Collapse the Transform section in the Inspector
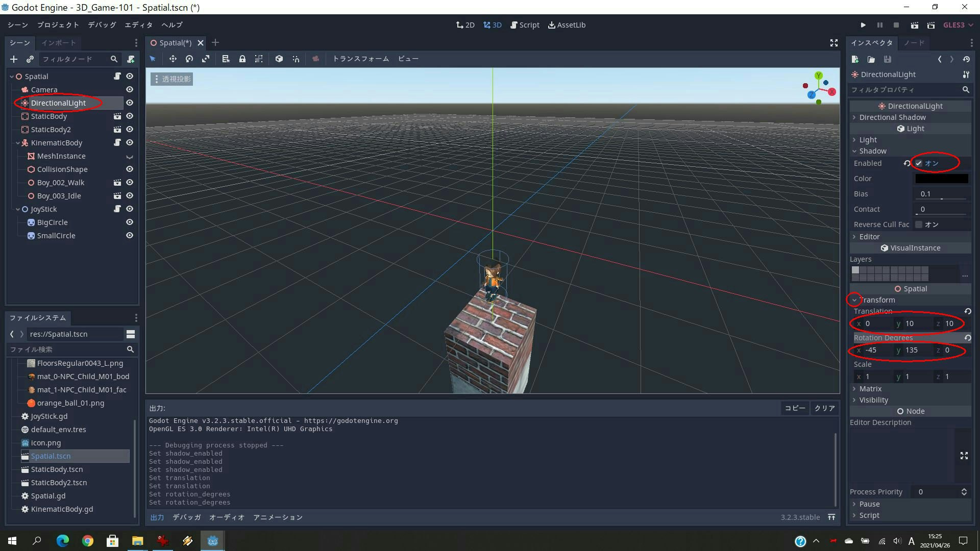 click(x=854, y=300)
